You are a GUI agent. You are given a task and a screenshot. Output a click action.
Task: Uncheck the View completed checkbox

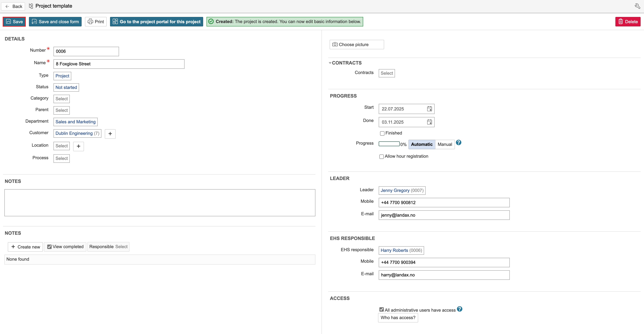coord(49,247)
